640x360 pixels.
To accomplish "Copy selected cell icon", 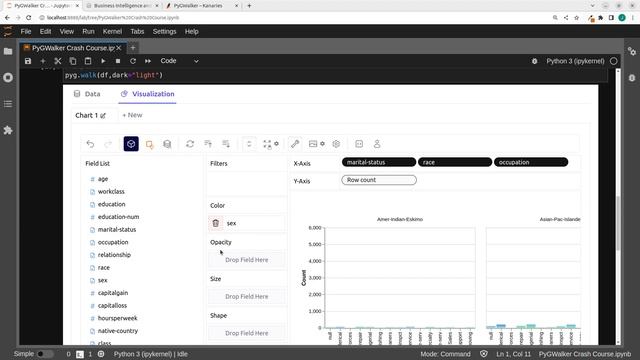I will 73,61.
